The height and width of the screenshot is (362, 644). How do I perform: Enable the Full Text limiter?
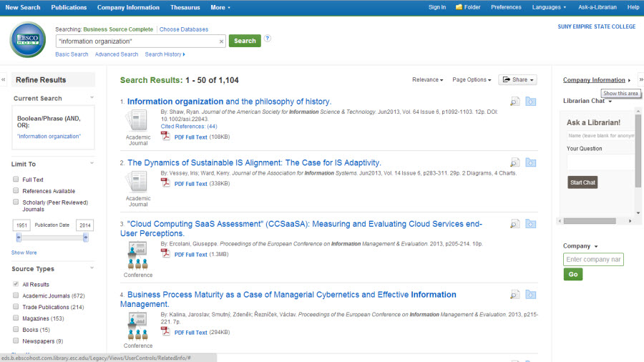tap(16, 179)
